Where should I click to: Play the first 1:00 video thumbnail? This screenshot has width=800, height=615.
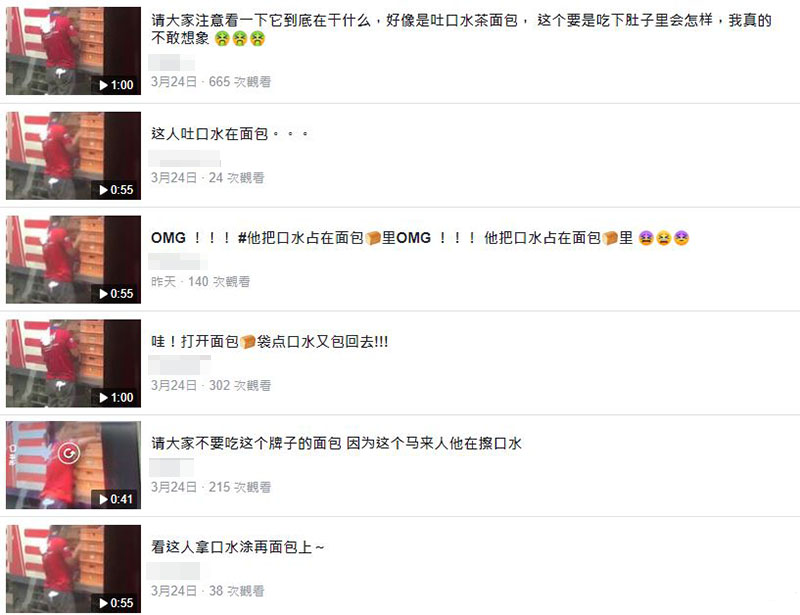73,51
